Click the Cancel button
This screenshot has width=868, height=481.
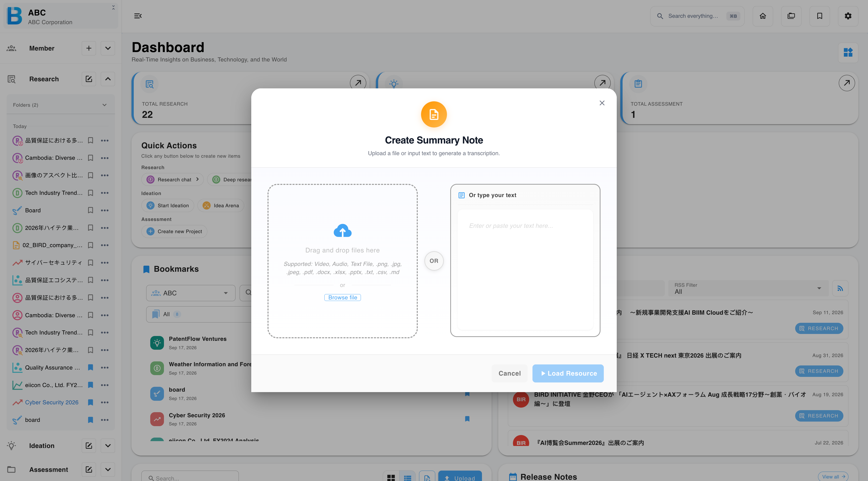(509, 373)
